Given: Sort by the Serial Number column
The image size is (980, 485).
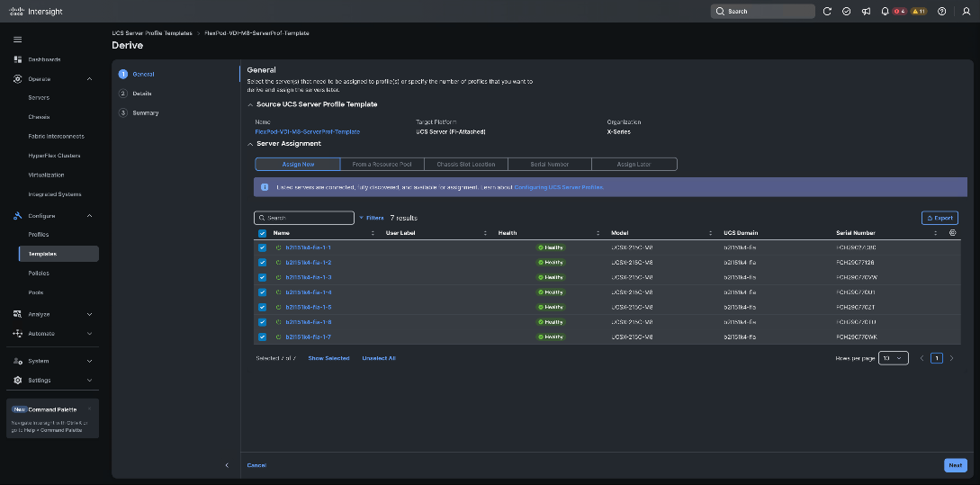Looking at the screenshot, I should [936, 233].
